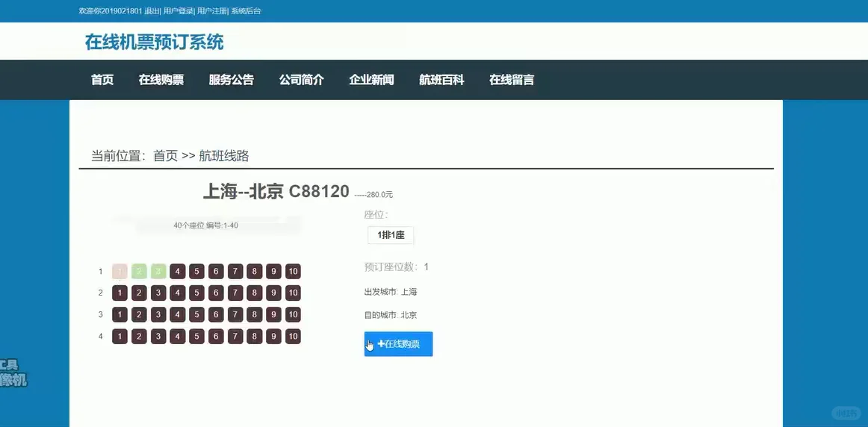Select seat 4 in row 1
Image resolution: width=868 pixels, height=427 pixels.
tap(178, 272)
